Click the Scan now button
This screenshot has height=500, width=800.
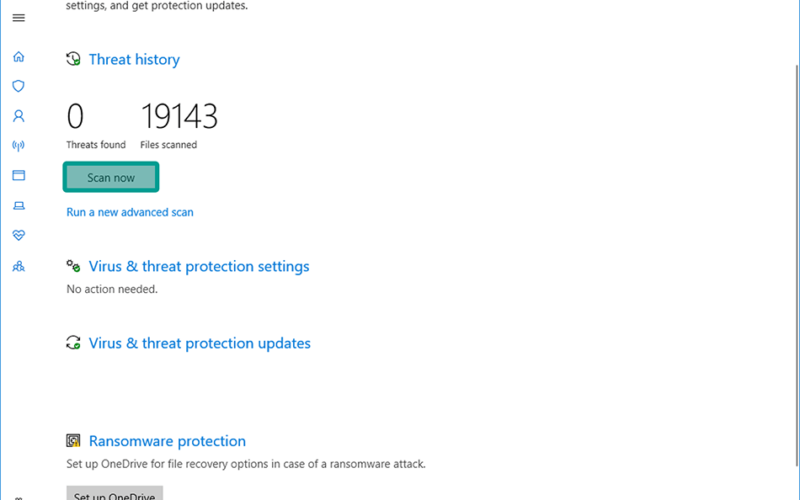pyautogui.click(x=111, y=177)
